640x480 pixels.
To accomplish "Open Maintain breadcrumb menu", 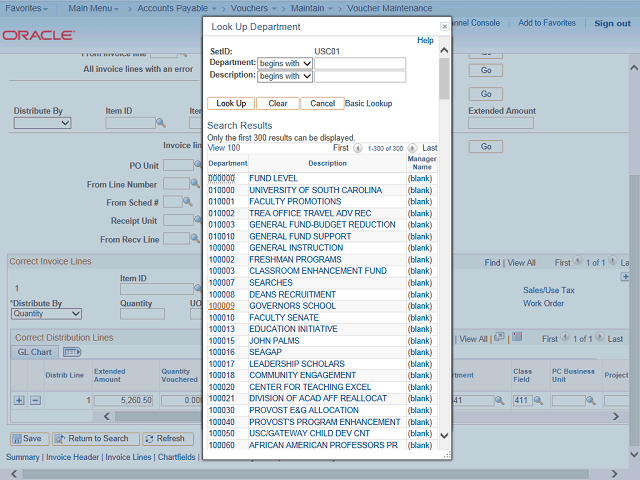I will [312, 8].
